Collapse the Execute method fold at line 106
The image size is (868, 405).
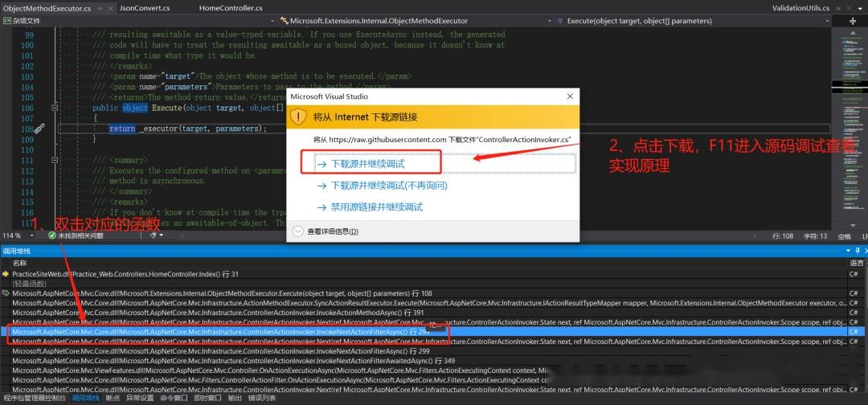[54, 108]
